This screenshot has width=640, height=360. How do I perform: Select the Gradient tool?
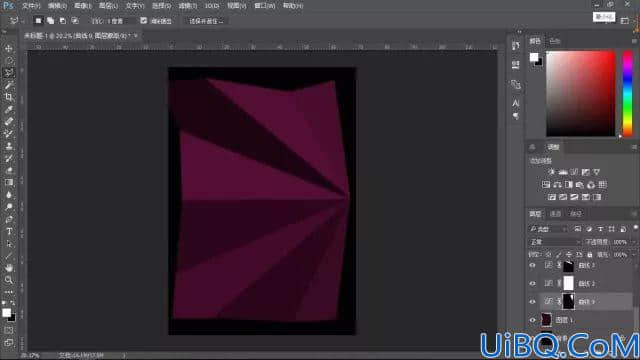point(9,182)
